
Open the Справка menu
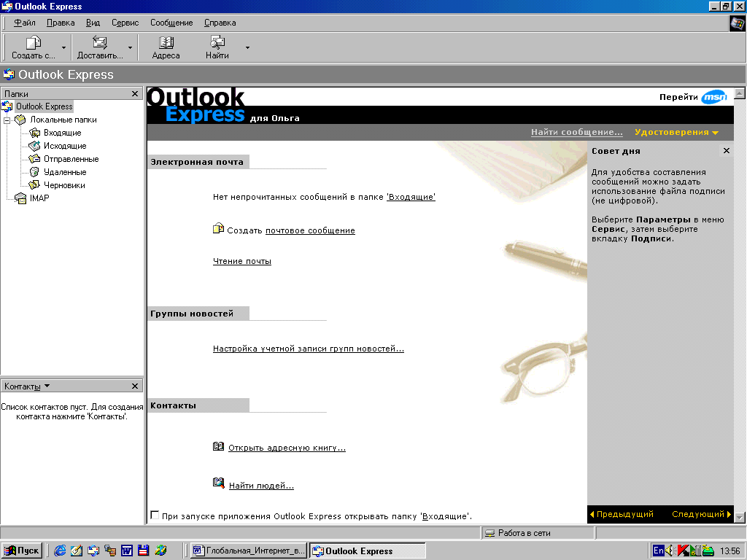220,23
